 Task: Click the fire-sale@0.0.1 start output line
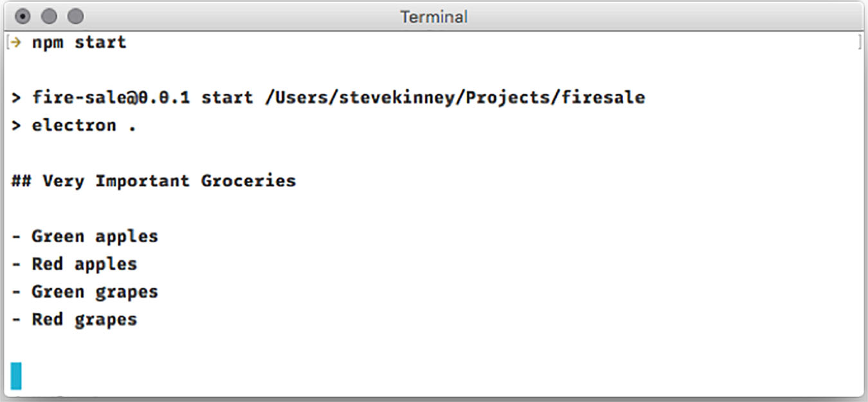328,98
